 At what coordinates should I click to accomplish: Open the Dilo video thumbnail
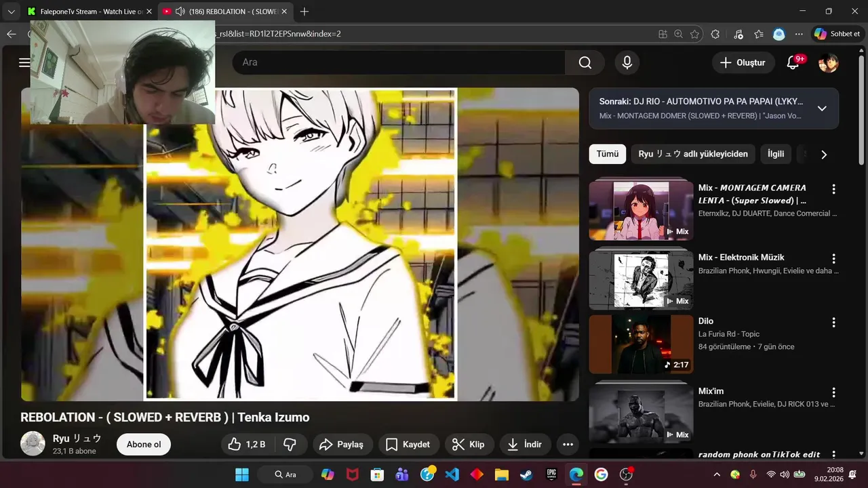pos(641,344)
